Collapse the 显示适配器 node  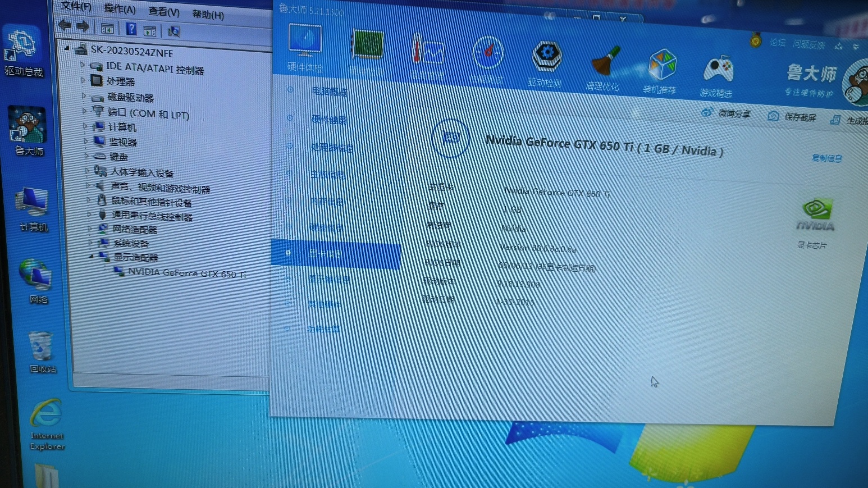point(91,256)
